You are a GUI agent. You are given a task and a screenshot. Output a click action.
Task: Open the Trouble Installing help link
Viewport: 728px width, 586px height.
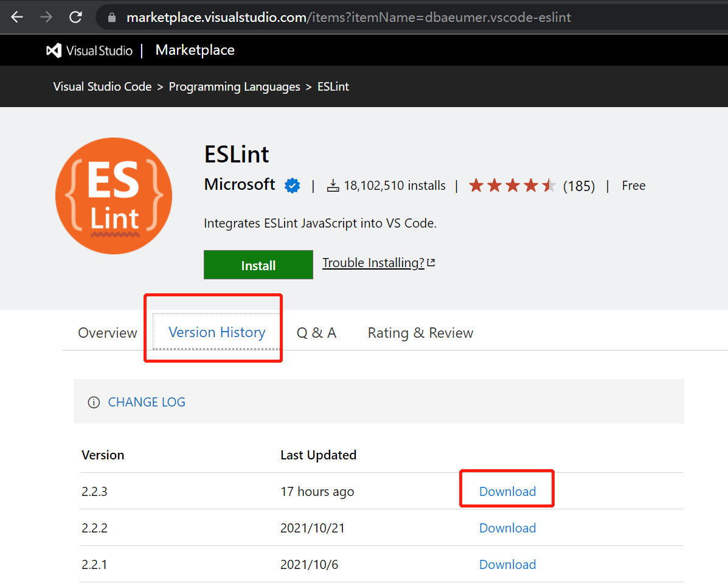click(373, 262)
